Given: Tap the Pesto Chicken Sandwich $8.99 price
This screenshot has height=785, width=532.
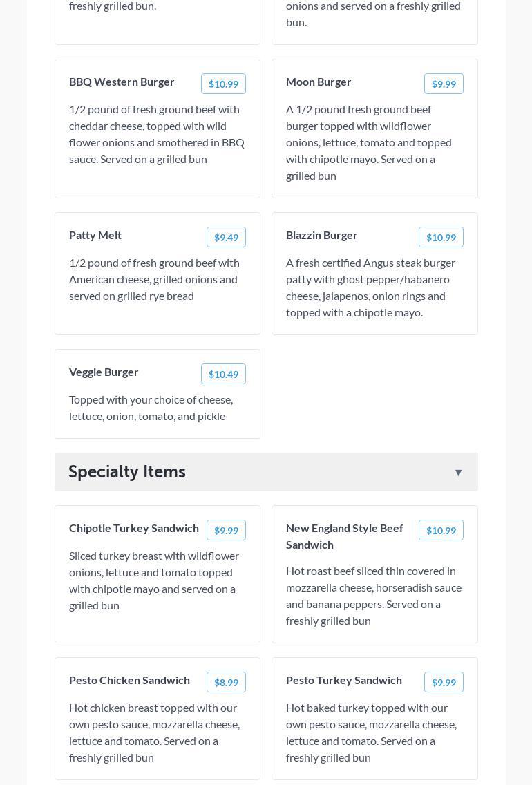Looking at the screenshot, I should pos(226,683).
